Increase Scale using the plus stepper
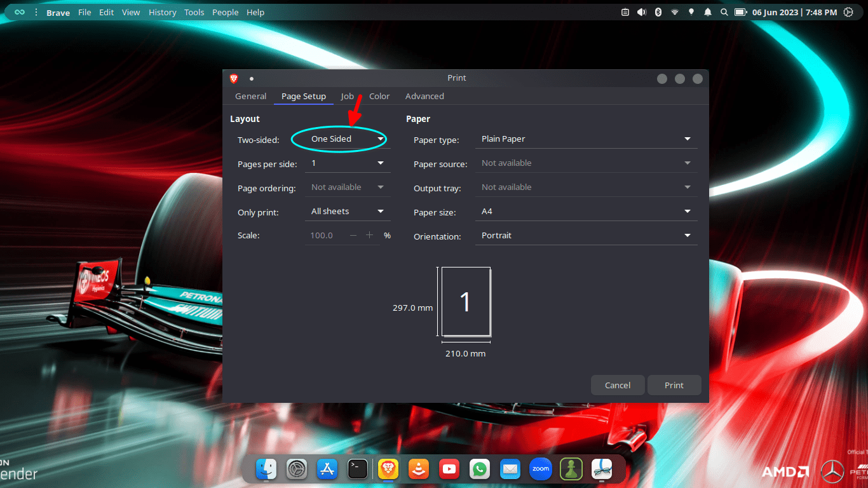Image resolution: width=868 pixels, height=488 pixels. pyautogui.click(x=369, y=234)
